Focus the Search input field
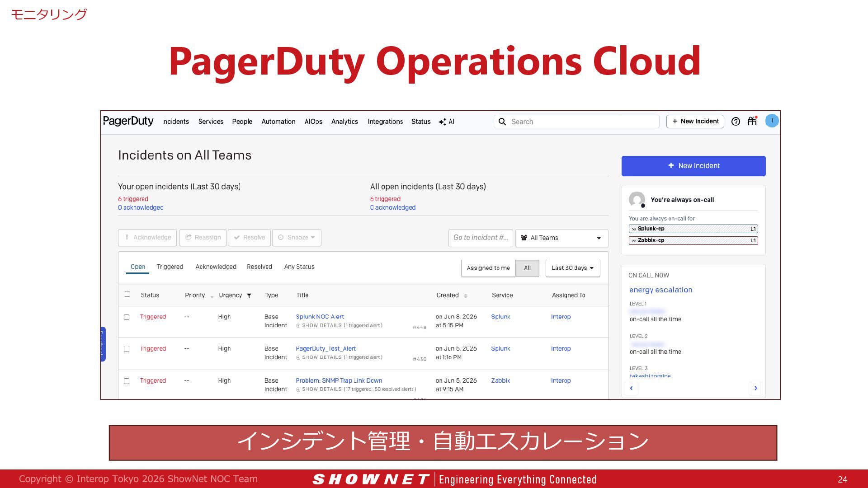The width and height of the screenshot is (868, 488). (576, 122)
